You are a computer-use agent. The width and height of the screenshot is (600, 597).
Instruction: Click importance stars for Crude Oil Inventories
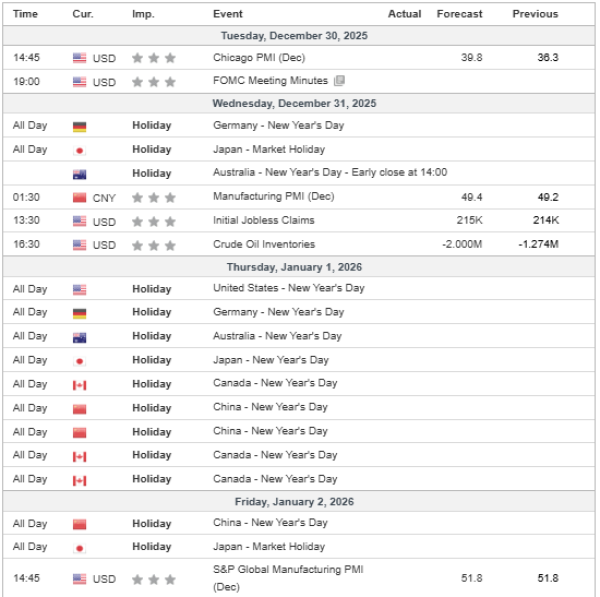pos(153,245)
